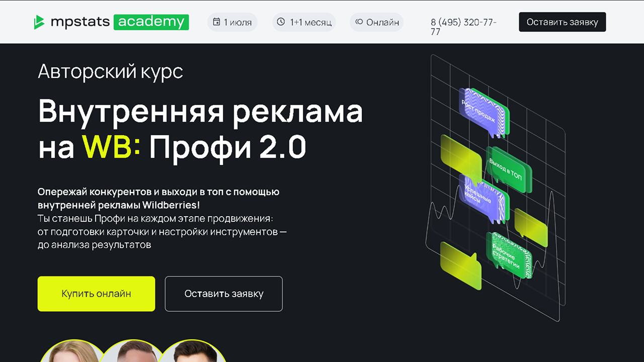Click the до анализа результатов line
This screenshot has height=362, width=644.
tap(95, 245)
